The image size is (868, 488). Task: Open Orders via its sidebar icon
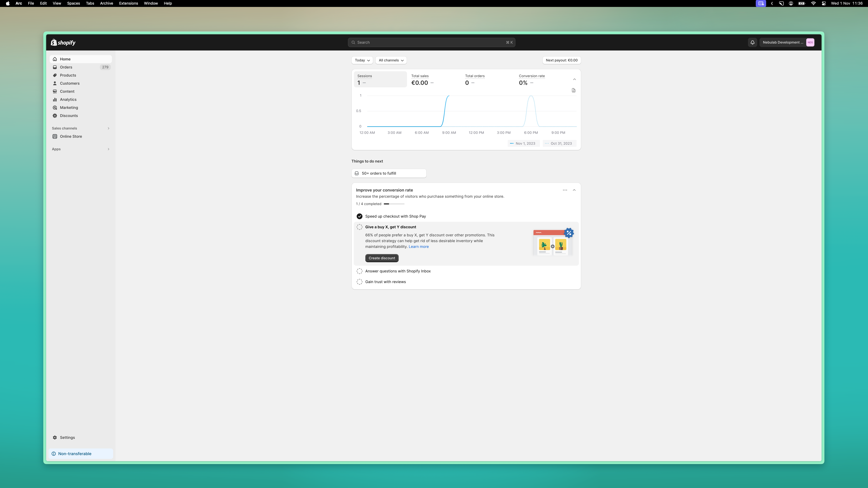[x=55, y=67]
